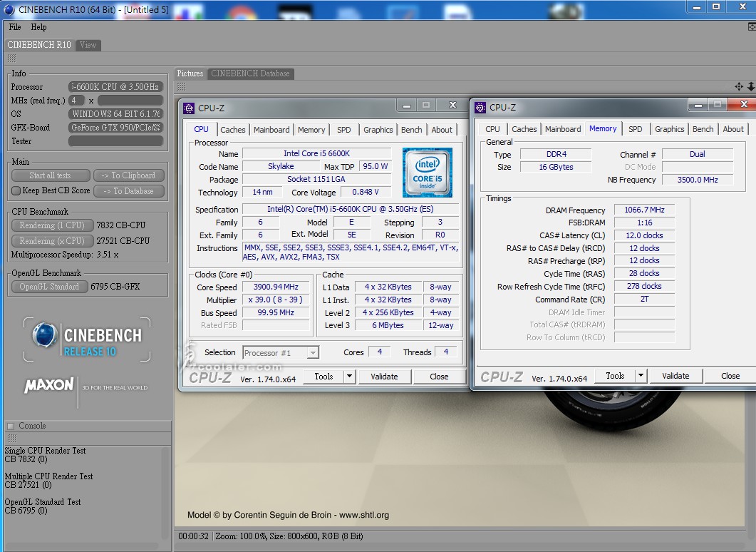Click the Close button in the CPU-Z window showing DDR4
This screenshot has height=552, width=756.
tap(730, 375)
